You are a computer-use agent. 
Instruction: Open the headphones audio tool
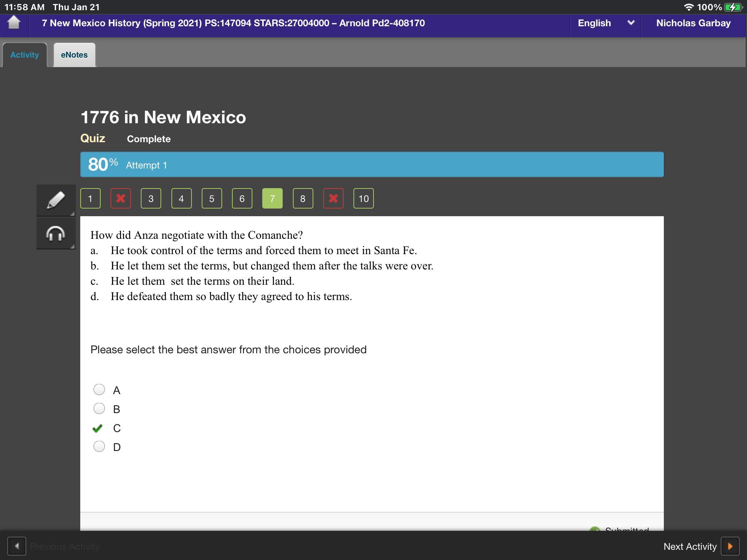coord(55,233)
